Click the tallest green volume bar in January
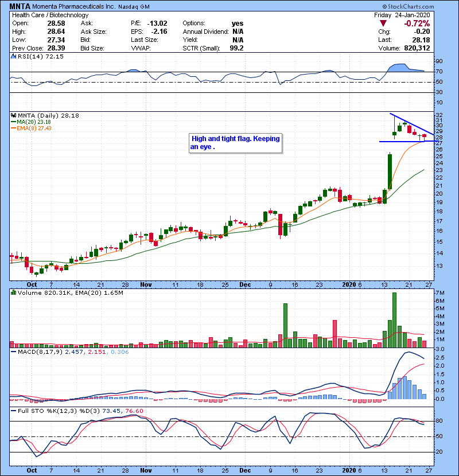Viewport: 459px width, 476px height. (x=394, y=320)
